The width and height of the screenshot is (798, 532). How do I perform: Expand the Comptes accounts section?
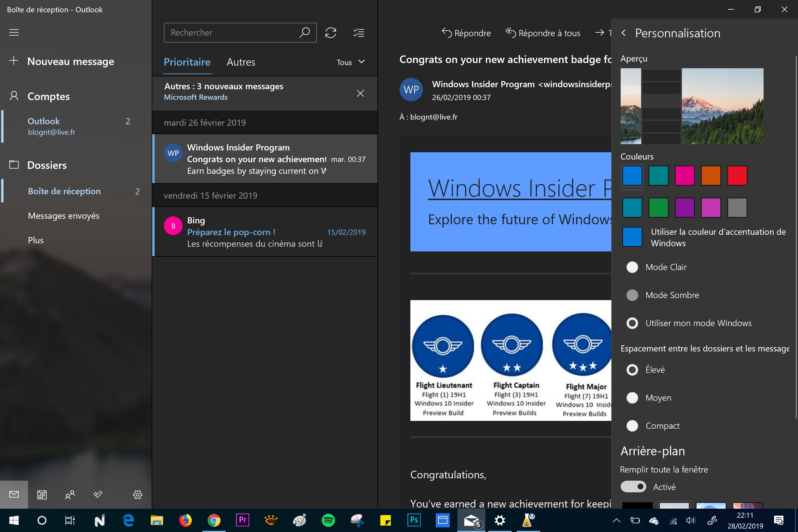tap(48, 96)
